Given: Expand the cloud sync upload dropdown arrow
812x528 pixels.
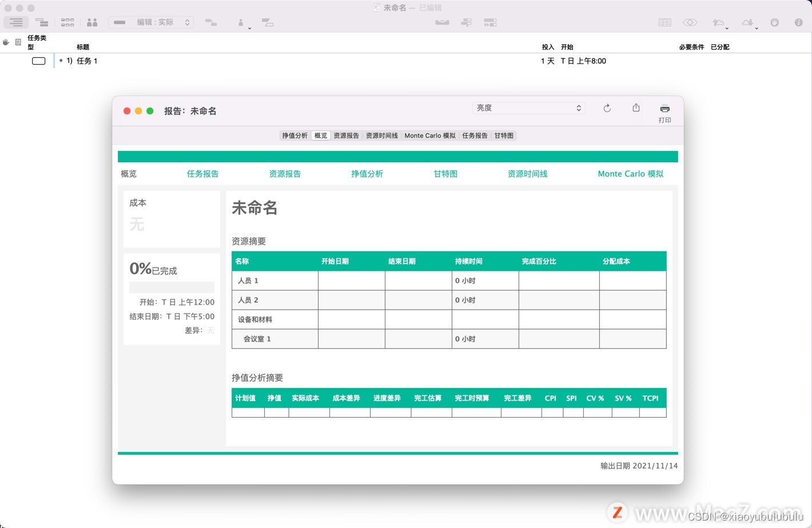Looking at the screenshot, I should (727, 28).
